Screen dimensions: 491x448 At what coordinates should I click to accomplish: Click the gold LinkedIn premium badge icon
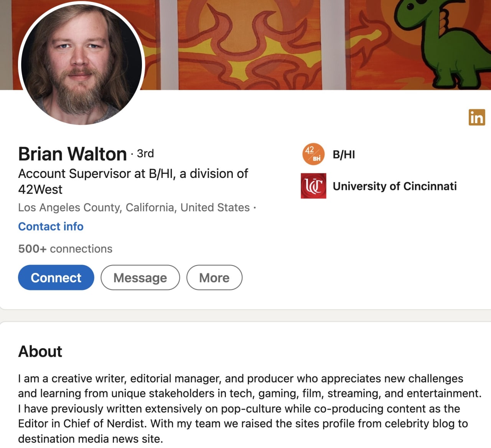tap(477, 117)
